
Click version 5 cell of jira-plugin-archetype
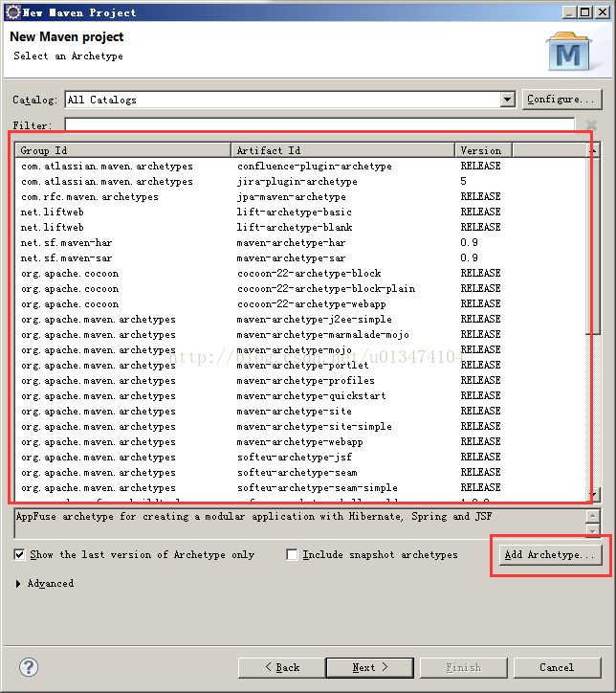tap(464, 181)
